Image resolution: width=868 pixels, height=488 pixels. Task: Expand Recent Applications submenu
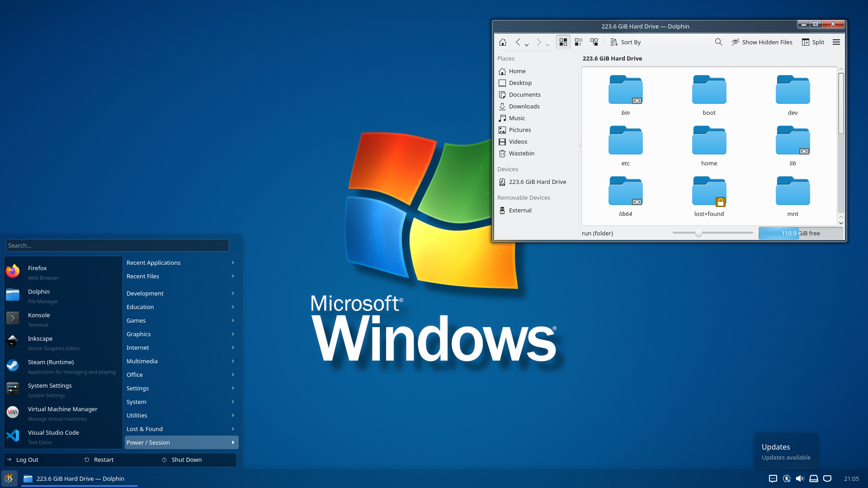click(x=181, y=263)
